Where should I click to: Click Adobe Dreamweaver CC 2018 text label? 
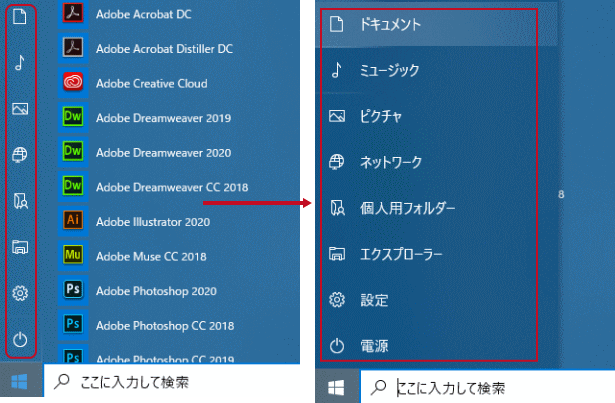click(x=172, y=187)
